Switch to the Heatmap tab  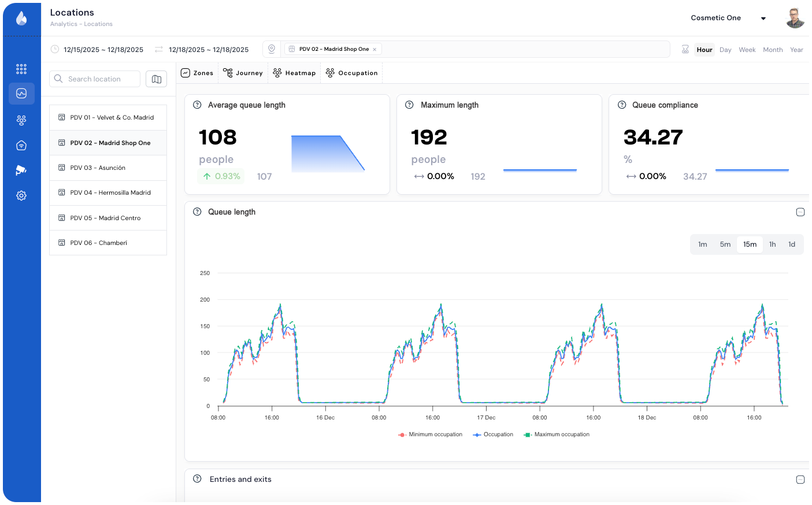point(294,73)
